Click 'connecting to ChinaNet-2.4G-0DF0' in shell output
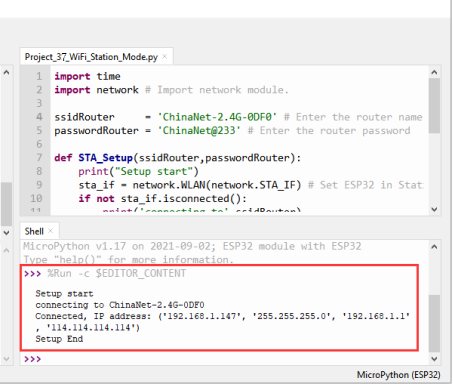 pyautogui.click(x=120, y=305)
